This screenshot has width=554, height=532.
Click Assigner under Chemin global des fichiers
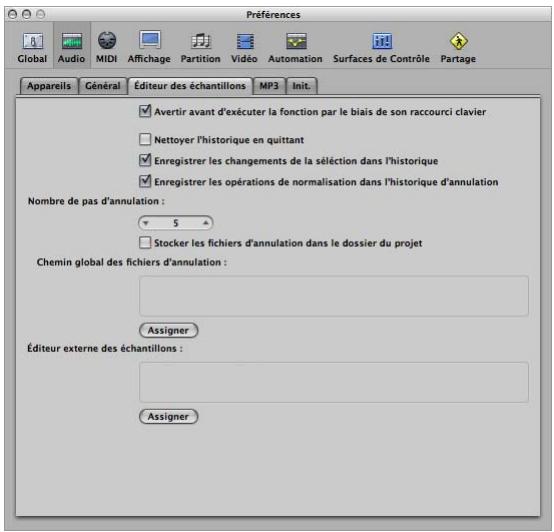coord(169,330)
